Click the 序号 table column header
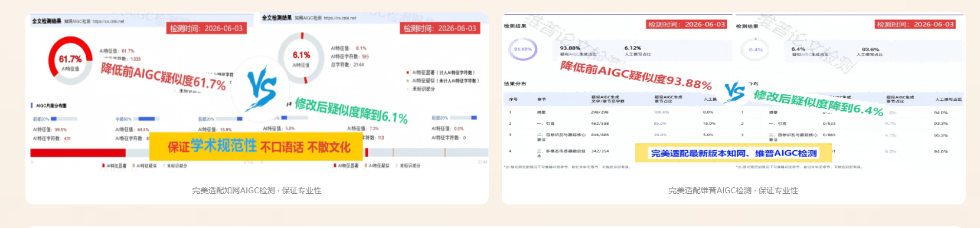The width and height of the screenshot is (980, 228). [x=513, y=100]
